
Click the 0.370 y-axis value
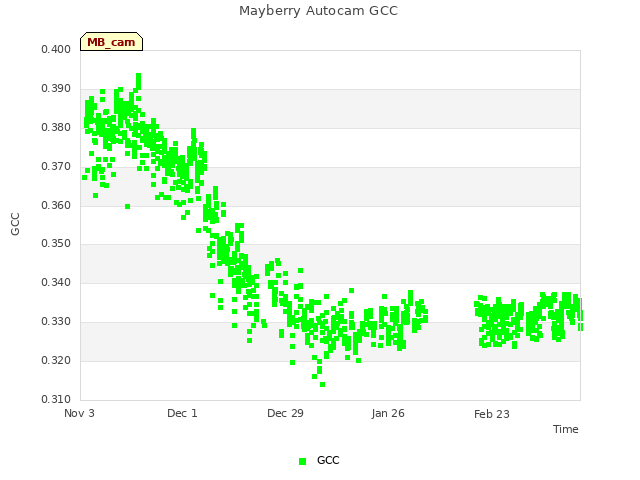56,167
